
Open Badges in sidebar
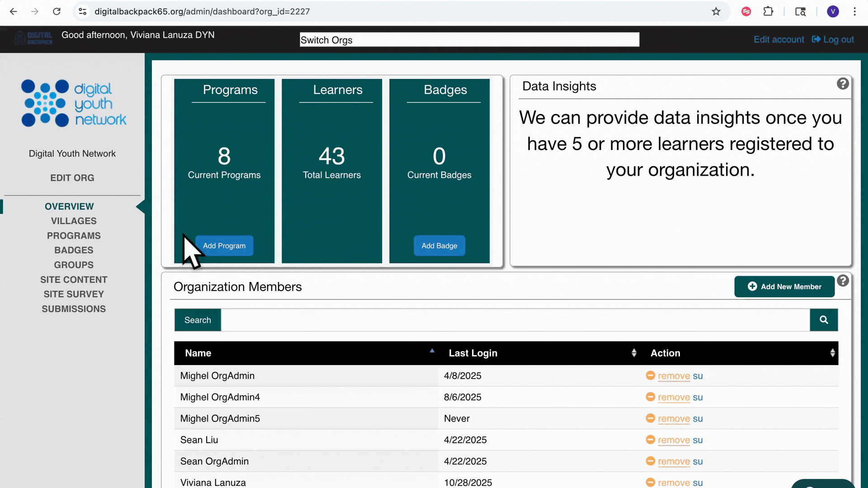[x=74, y=250]
